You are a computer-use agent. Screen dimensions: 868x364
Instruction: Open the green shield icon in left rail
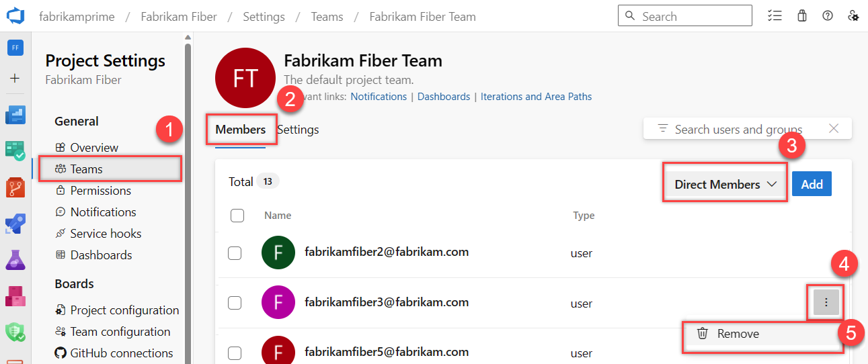[x=15, y=332]
